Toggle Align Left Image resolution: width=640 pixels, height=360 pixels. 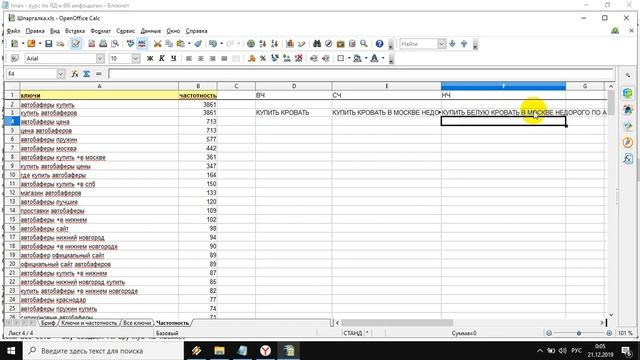(x=189, y=58)
